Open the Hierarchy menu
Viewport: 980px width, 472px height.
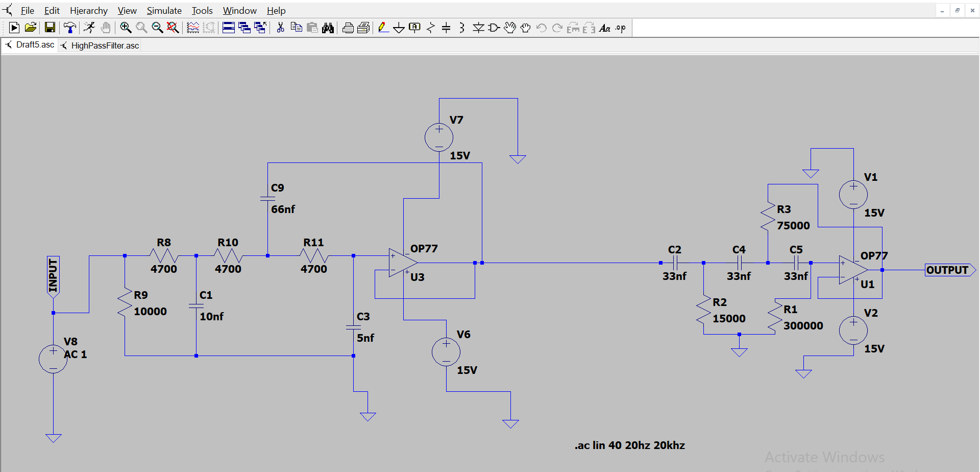88,10
